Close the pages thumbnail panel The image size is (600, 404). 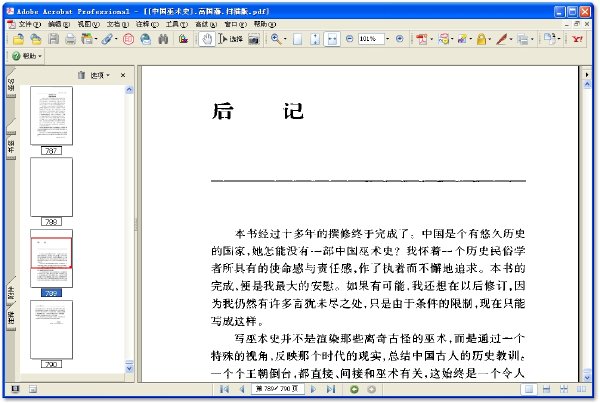[123, 75]
